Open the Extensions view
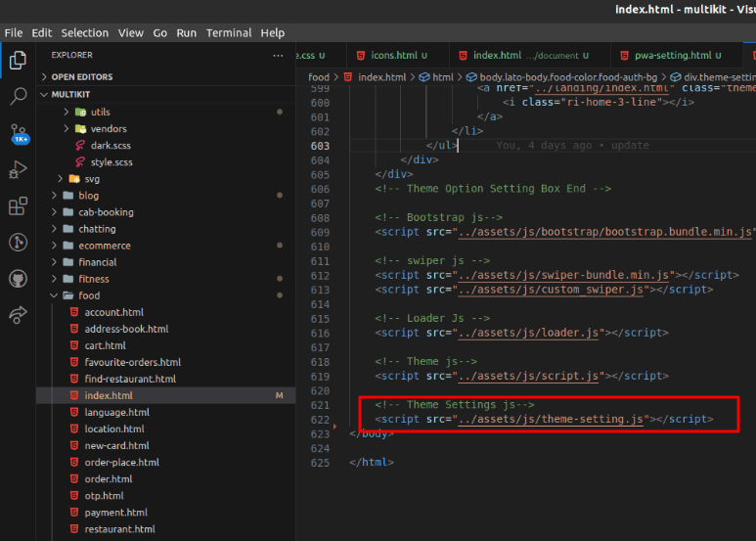Image resolution: width=756 pixels, height=541 pixels. (18, 206)
